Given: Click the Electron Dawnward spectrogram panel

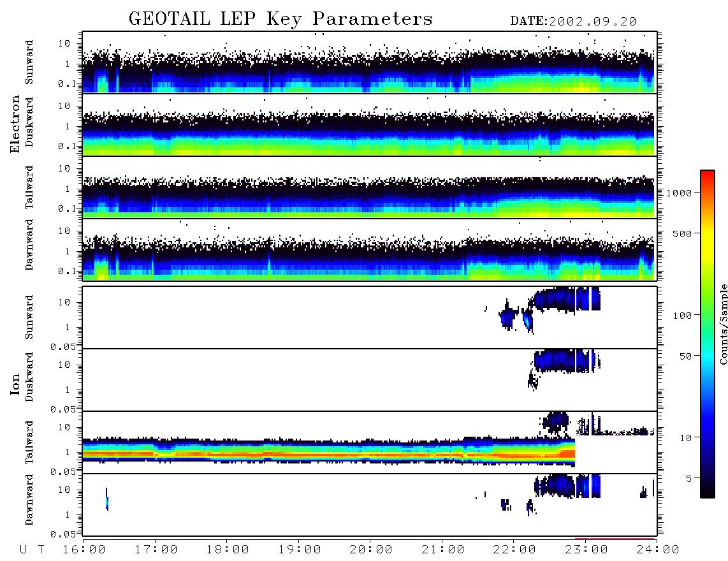Looking at the screenshot, I should click(370, 249).
